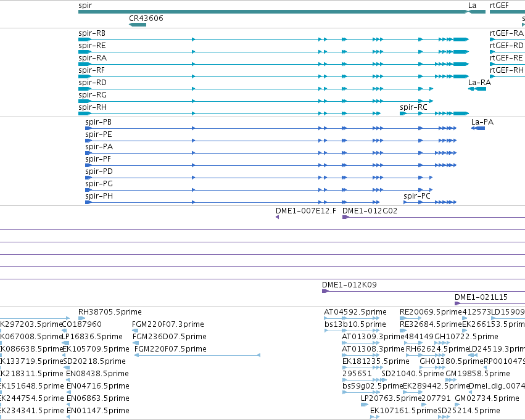
Task: Select the GM19858.5prime EST
Action: pos(451,380)
